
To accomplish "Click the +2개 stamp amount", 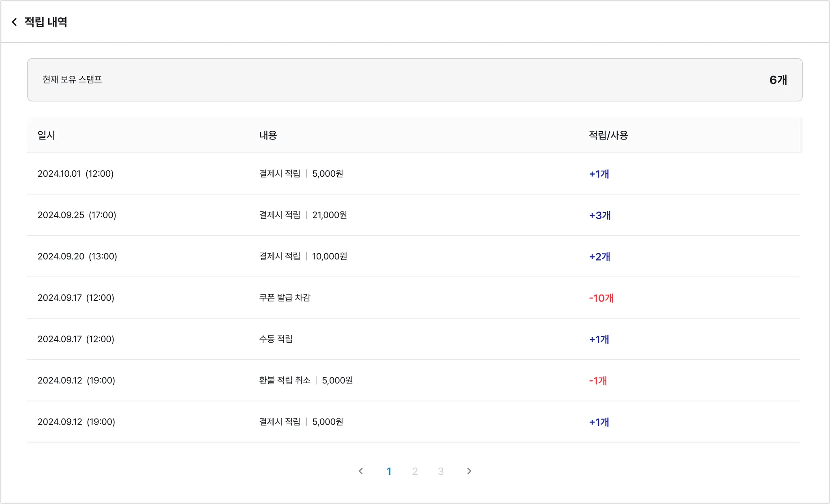I will pyautogui.click(x=599, y=257).
